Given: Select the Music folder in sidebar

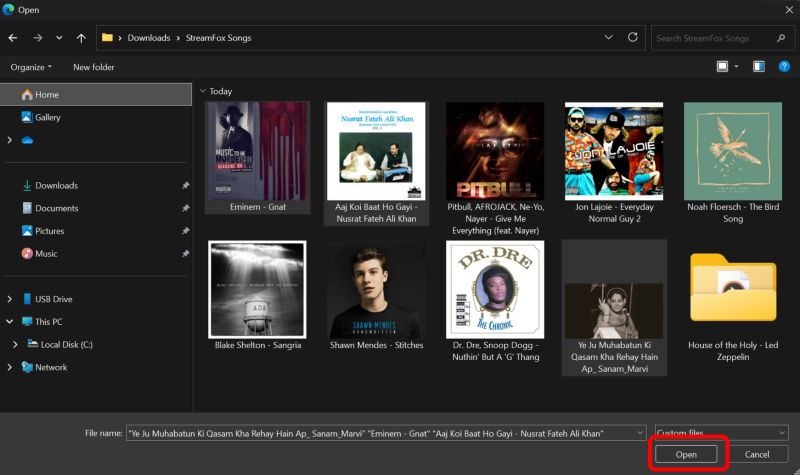Looking at the screenshot, I should click(46, 253).
